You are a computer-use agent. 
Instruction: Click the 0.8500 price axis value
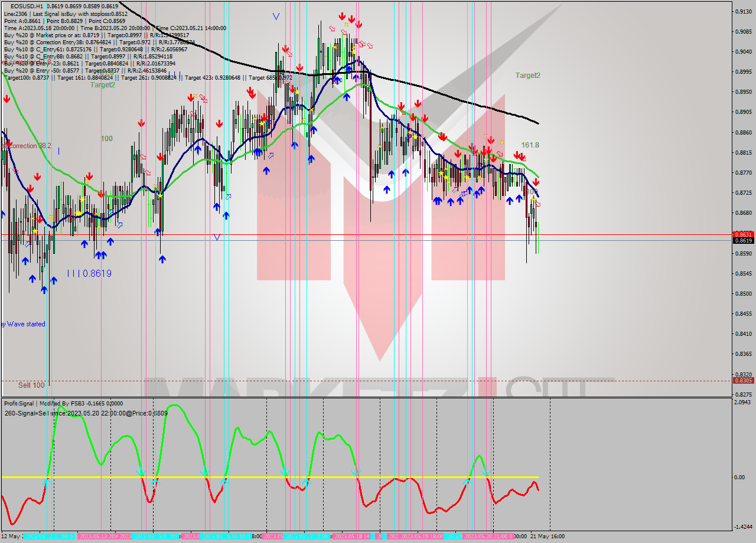[743, 293]
